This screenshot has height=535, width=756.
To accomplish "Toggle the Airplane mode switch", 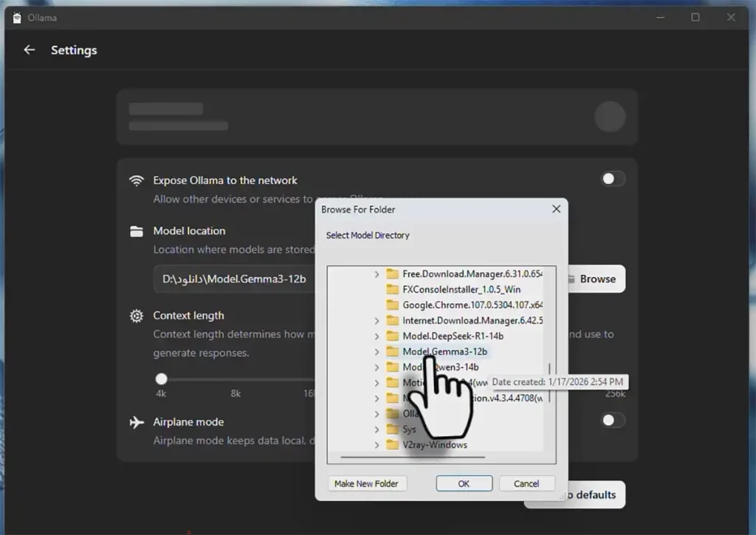I will [613, 420].
